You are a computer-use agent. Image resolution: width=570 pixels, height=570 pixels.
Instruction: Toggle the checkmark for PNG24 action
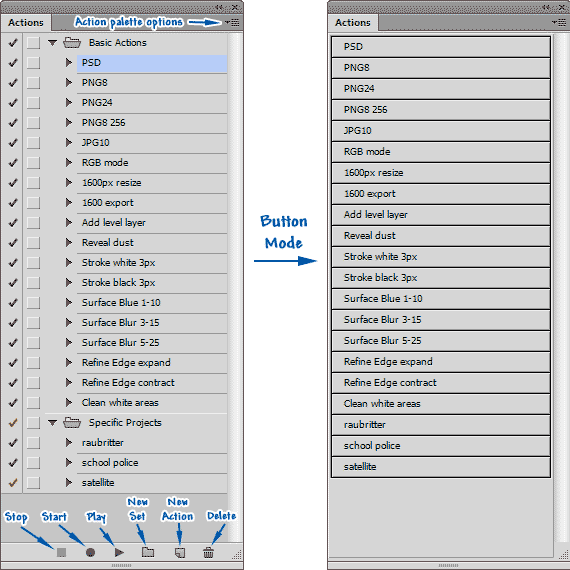tap(13, 103)
